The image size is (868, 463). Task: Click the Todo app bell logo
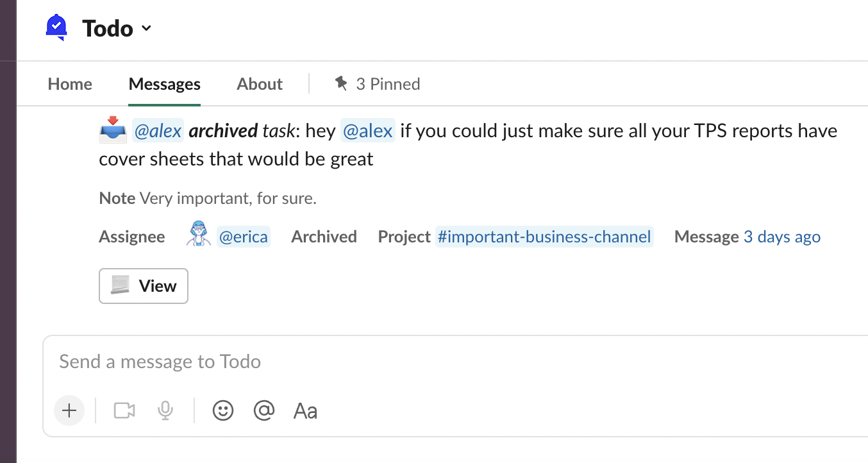(57, 28)
